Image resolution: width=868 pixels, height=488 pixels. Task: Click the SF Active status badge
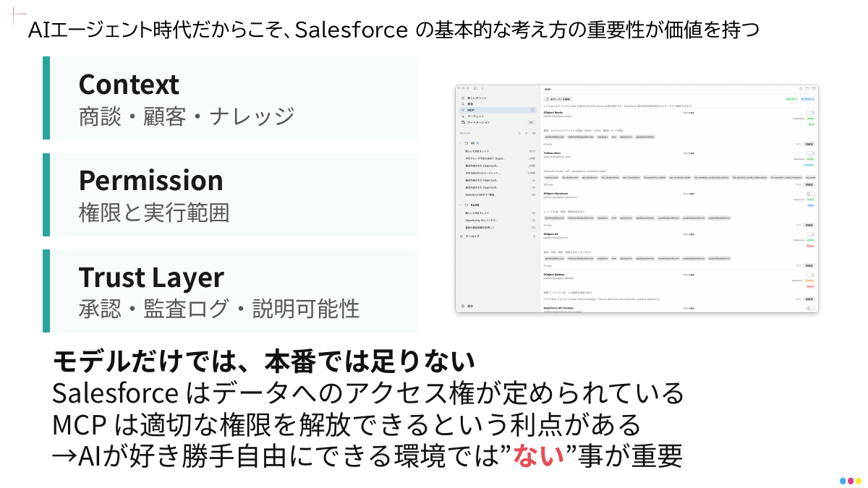click(x=807, y=99)
